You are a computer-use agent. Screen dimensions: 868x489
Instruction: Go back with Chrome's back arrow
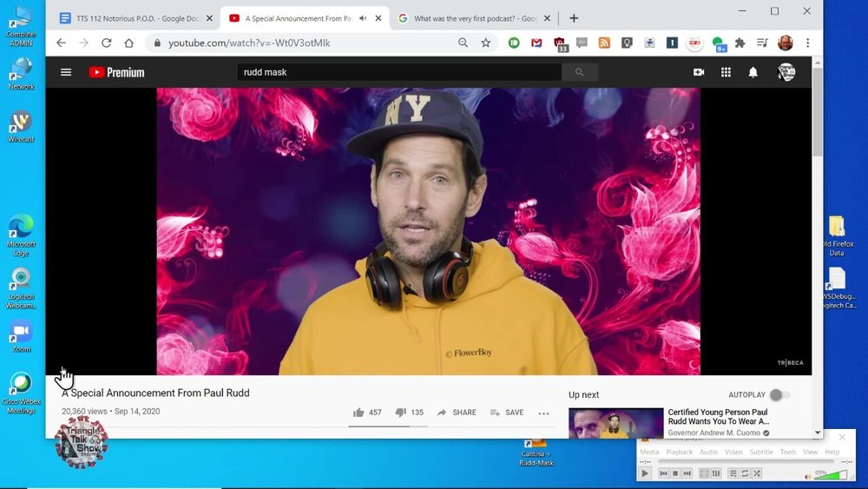(61, 43)
